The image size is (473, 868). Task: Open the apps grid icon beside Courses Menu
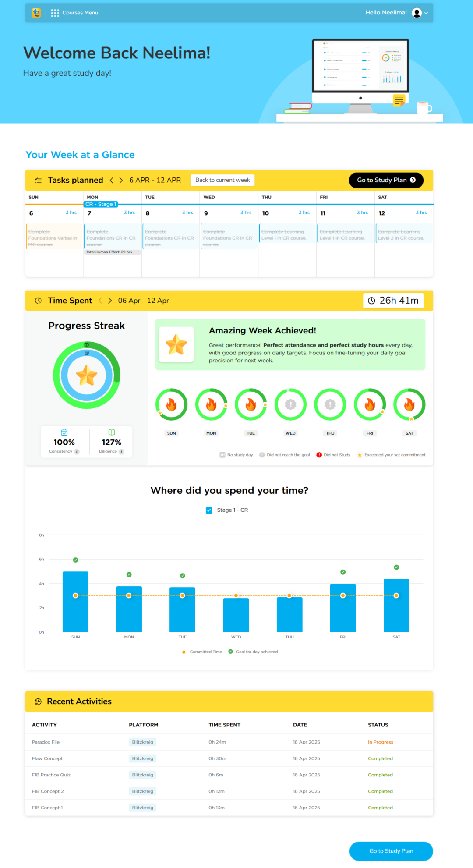[55, 12]
